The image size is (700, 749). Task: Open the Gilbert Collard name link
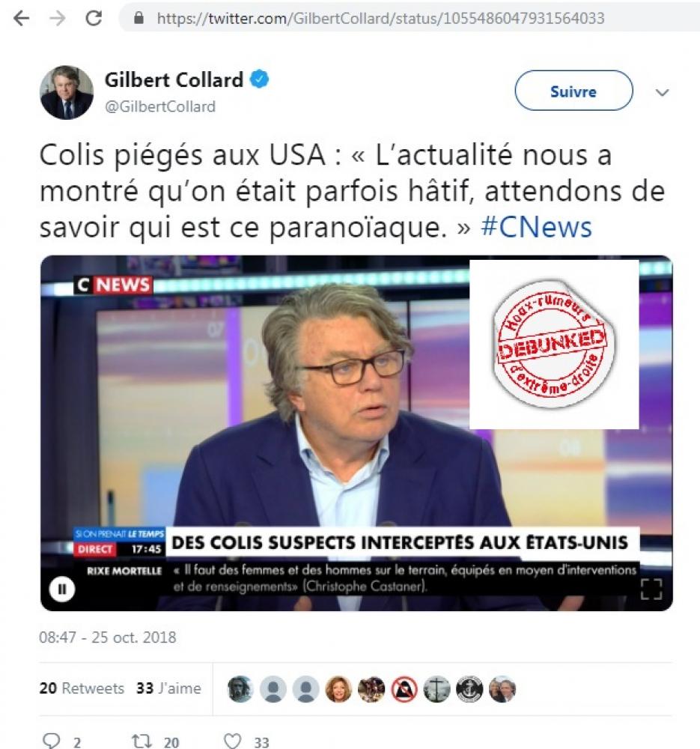click(174, 80)
